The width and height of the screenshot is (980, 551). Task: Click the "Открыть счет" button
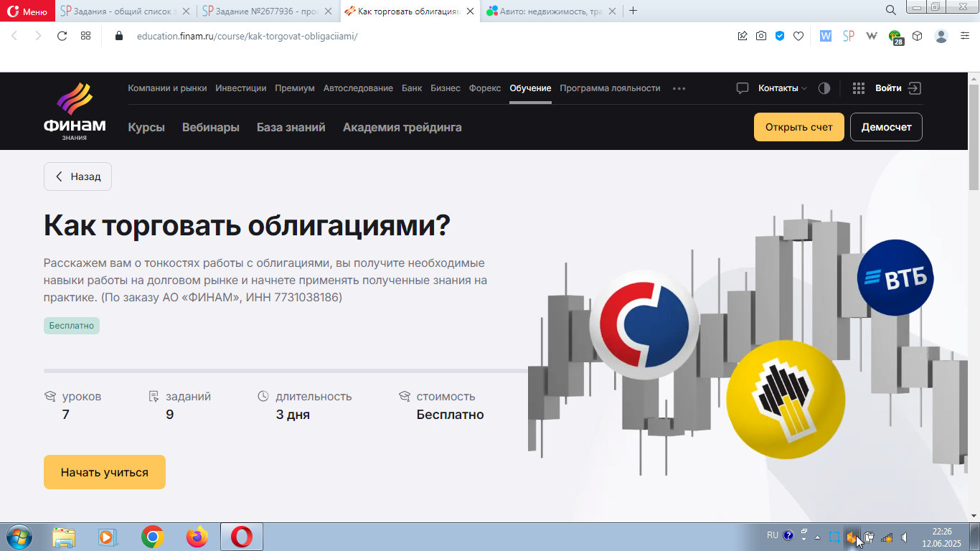[x=799, y=127]
